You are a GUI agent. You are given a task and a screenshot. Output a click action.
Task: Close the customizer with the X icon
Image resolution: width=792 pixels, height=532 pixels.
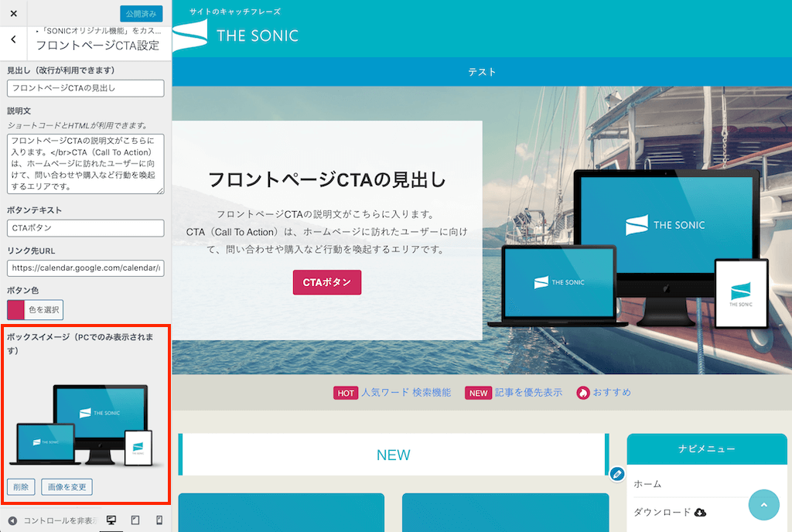[x=14, y=14]
